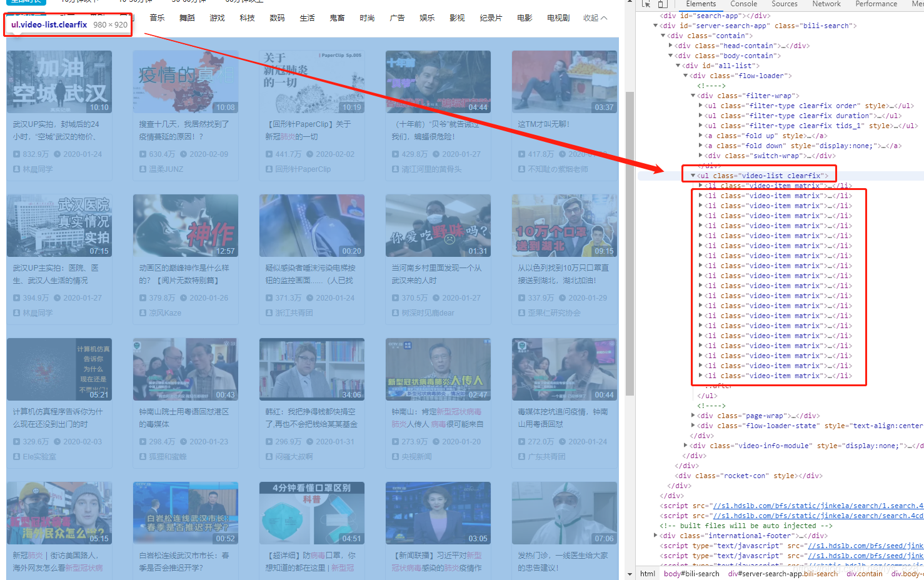Click the play count icon beside 379.8万
924x580 pixels.
click(143, 298)
